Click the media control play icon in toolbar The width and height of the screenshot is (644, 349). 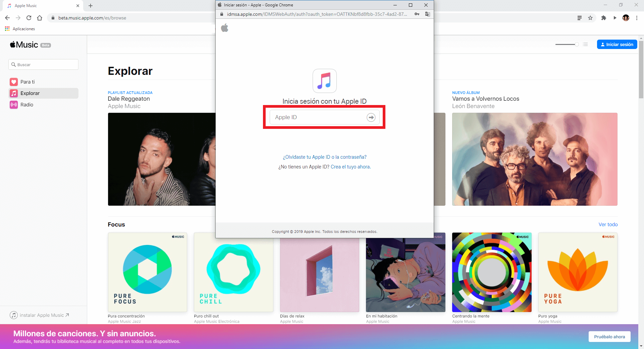tap(615, 18)
